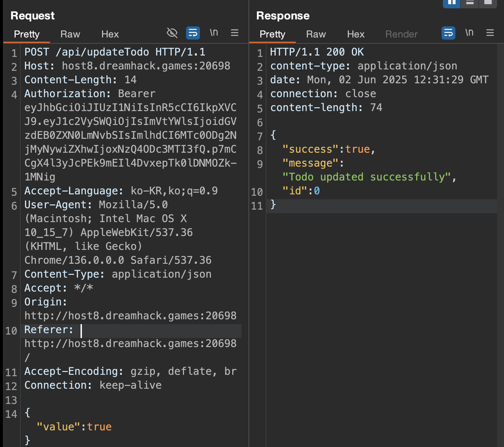This screenshot has height=447, width=504.
Task: Click the response date header line
Action: tap(379, 80)
